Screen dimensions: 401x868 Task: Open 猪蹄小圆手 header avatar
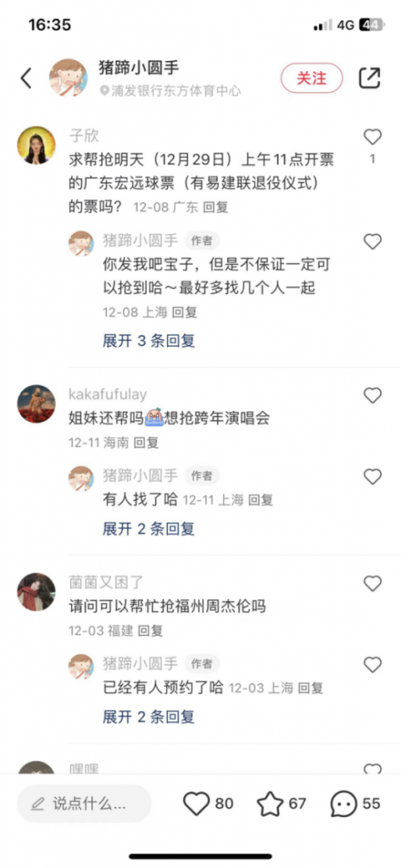68,77
